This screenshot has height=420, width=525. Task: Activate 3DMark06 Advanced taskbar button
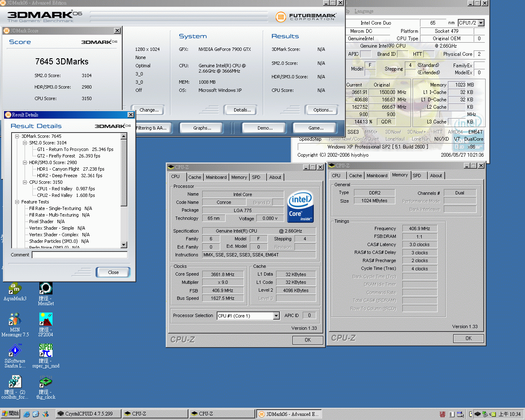pos(289,414)
